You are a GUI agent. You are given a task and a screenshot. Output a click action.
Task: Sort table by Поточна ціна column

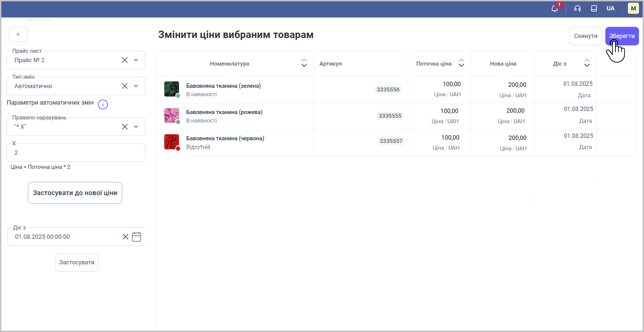pos(461,63)
